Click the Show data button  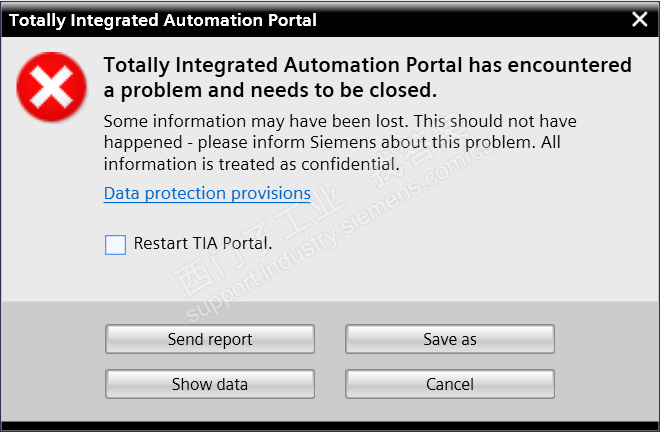click(x=210, y=384)
